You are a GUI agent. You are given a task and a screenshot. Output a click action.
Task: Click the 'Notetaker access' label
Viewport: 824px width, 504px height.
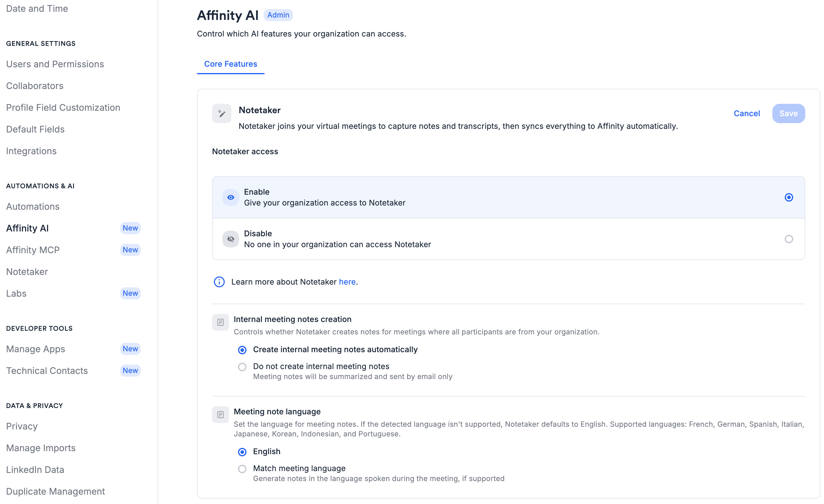(x=245, y=152)
